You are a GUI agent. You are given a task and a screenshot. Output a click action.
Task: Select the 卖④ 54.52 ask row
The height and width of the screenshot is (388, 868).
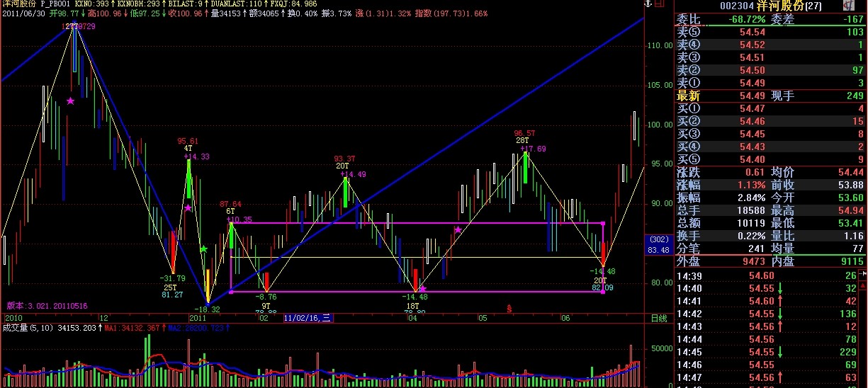pyautogui.click(x=770, y=45)
